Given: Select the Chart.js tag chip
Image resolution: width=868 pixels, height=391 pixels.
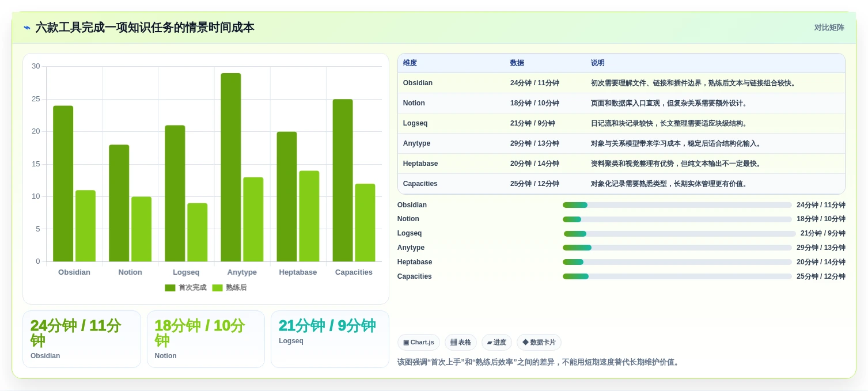Looking at the screenshot, I should tap(419, 343).
